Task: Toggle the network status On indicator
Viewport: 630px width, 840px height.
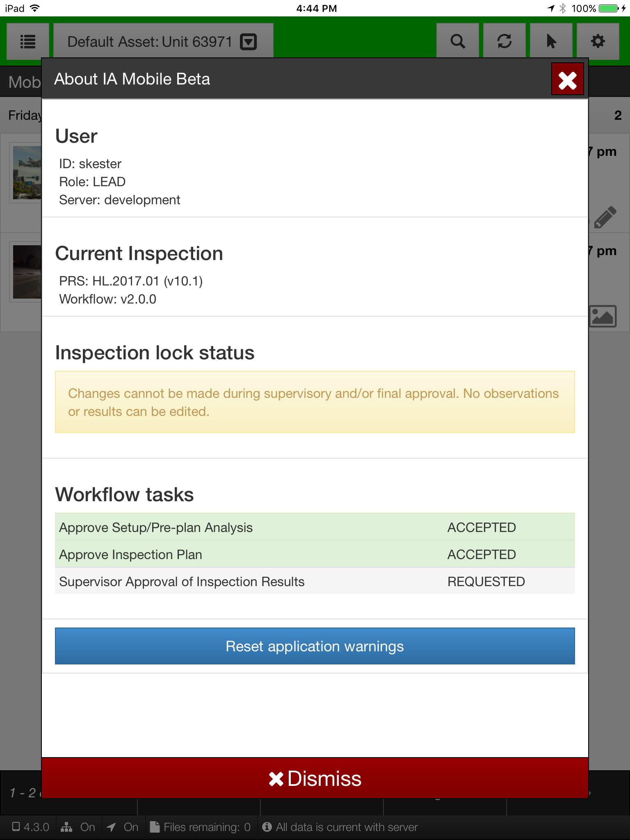Action: click(x=78, y=827)
